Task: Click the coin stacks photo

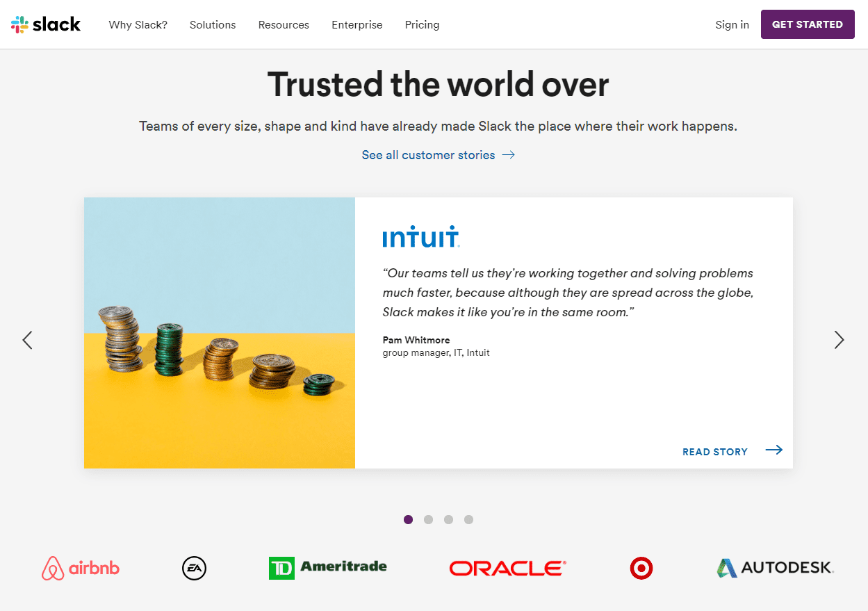Action: (x=219, y=332)
